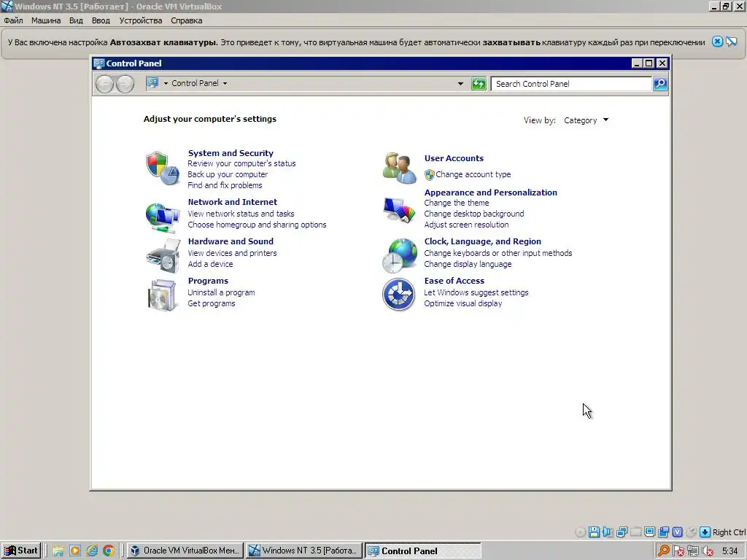
Task: Click Find and fix problems link
Action: pos(225,185)
